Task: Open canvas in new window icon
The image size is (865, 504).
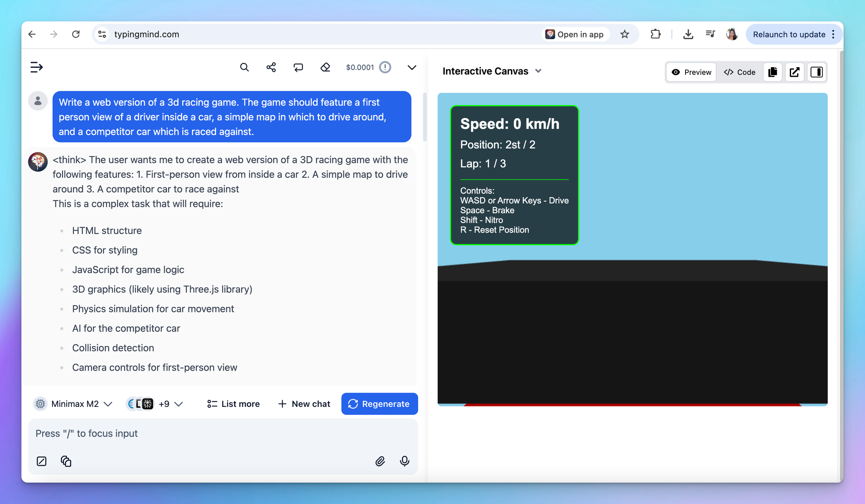Action: click(794, 72)
